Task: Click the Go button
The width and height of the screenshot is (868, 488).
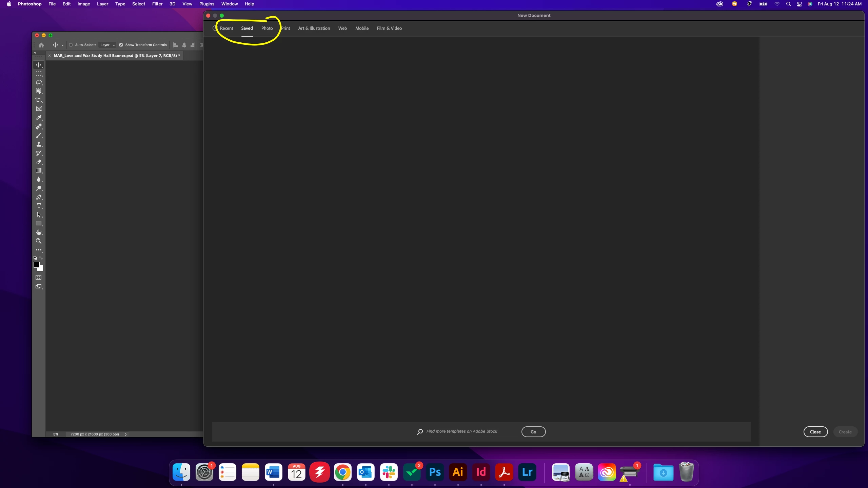Action: [533, 432]
